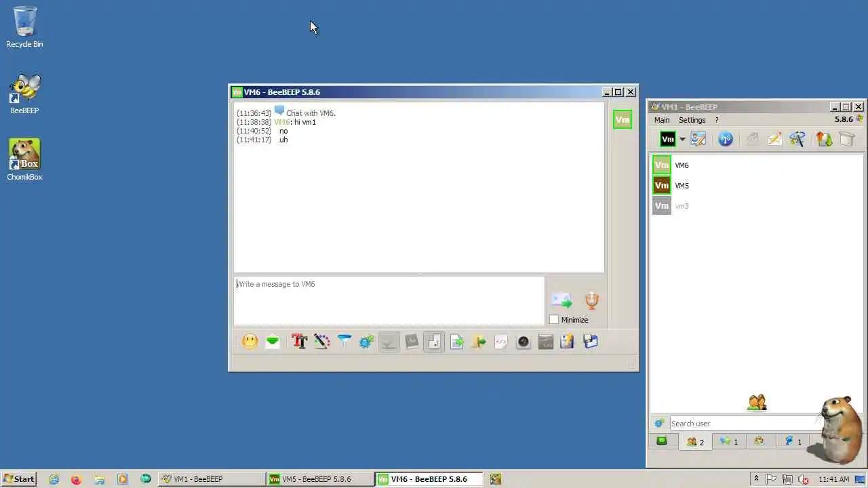Click the network tools icon in VM1 toolbar
This screenshot has width=868, height=488.
click(x=797, y=139)
